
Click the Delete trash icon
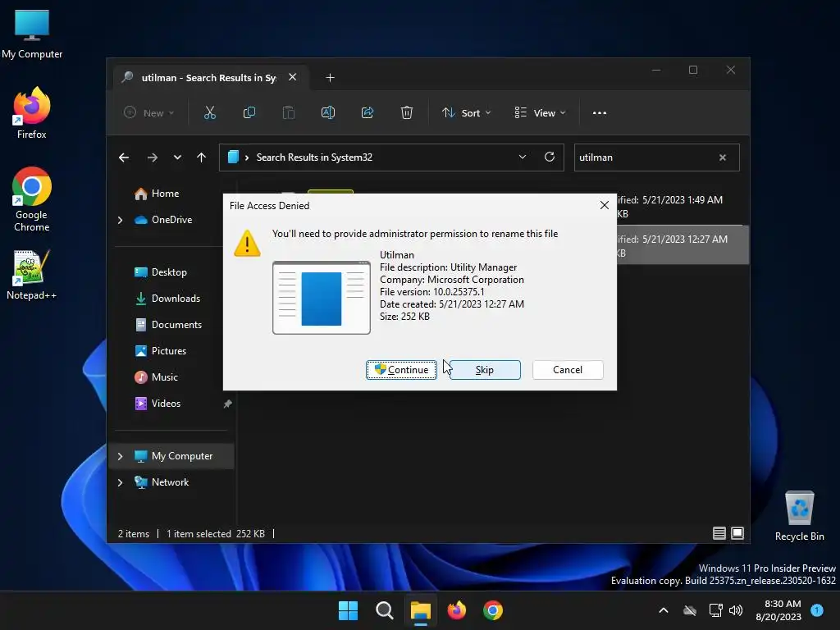[407, 112]
